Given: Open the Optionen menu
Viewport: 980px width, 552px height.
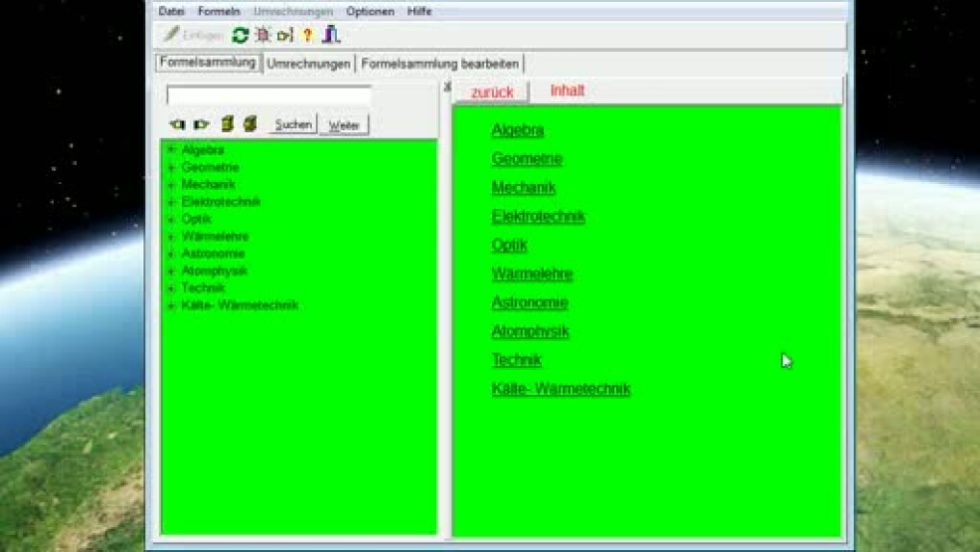Looking at the screenshot, I should [x=370, y=12].
